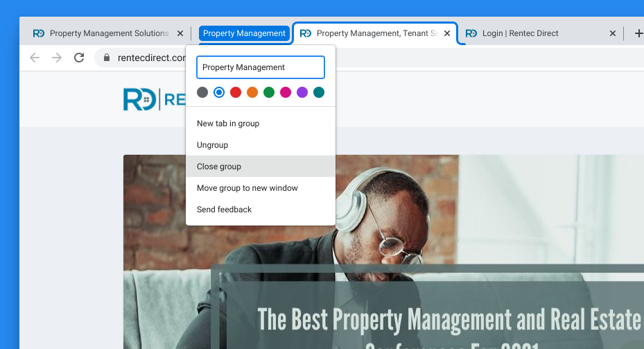Select 'Ungroup' from the menu

(x=212, y=145)
